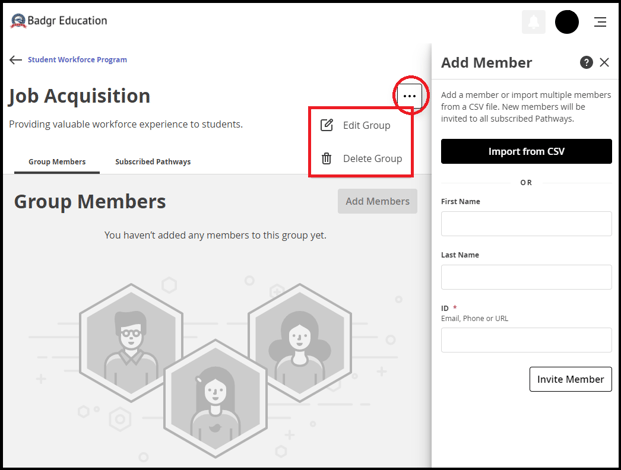Choose Delete Group from menu
Image resolution: width=621 pixels, height=470 pixels.
(361, 158)
